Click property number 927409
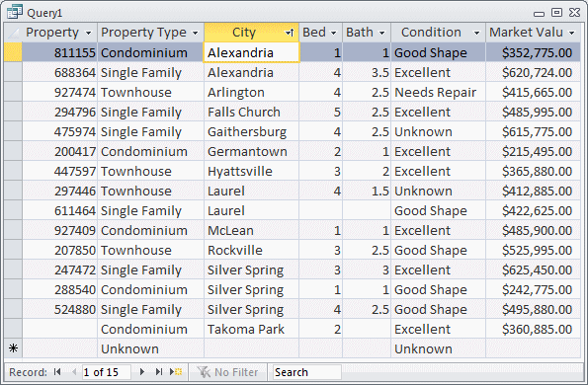This screenshot has height=385, width=588. click(x=75, y=231)
